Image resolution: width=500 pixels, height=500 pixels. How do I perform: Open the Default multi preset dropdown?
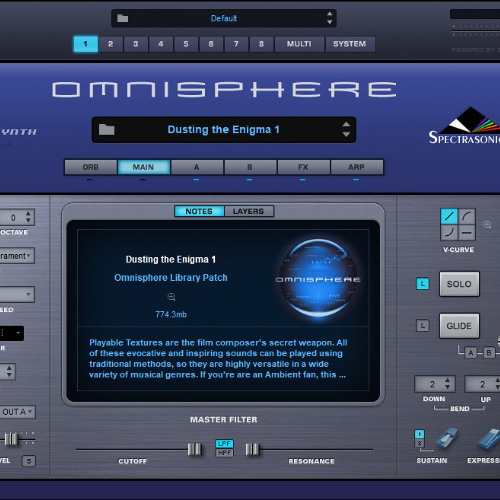click(x=224, y=18)
